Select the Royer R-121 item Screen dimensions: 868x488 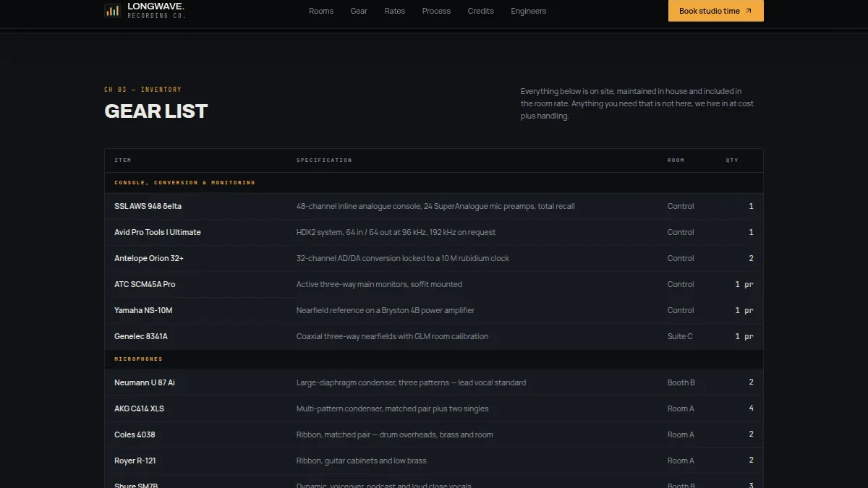coord(135,461)
